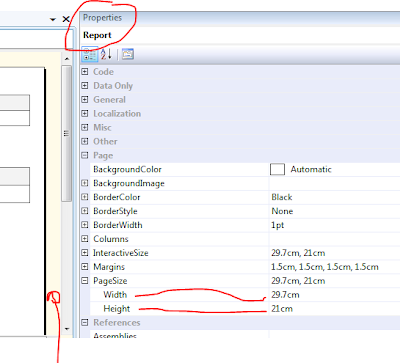Click the Properties panel title bar
The image size is (400, 363).
pyautogui.click(x=240, y=18)
